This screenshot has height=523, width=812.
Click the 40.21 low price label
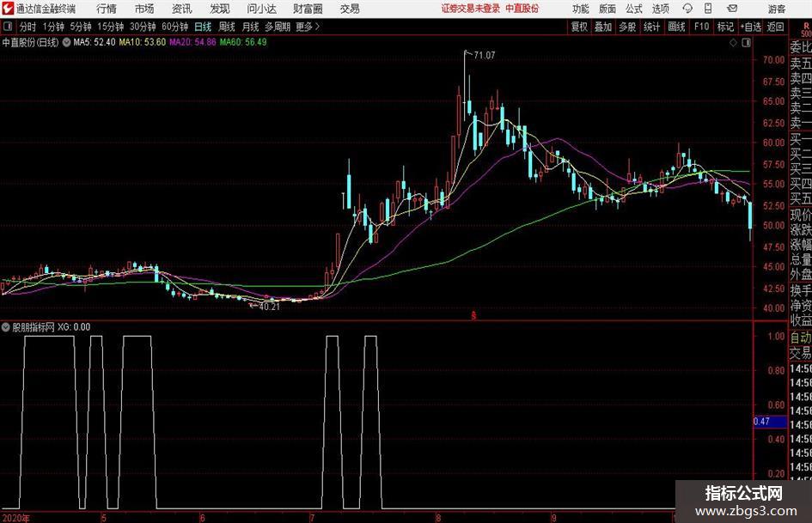click(269, 307)
